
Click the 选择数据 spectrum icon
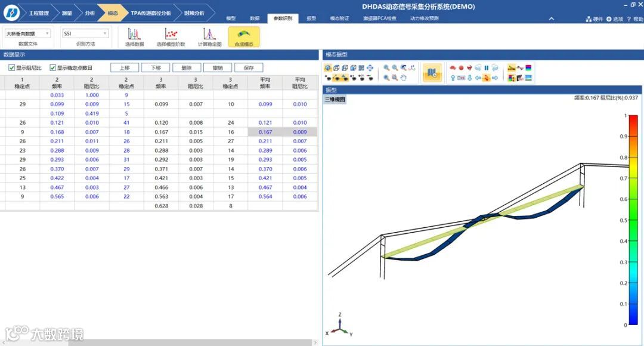coord(134,34)
